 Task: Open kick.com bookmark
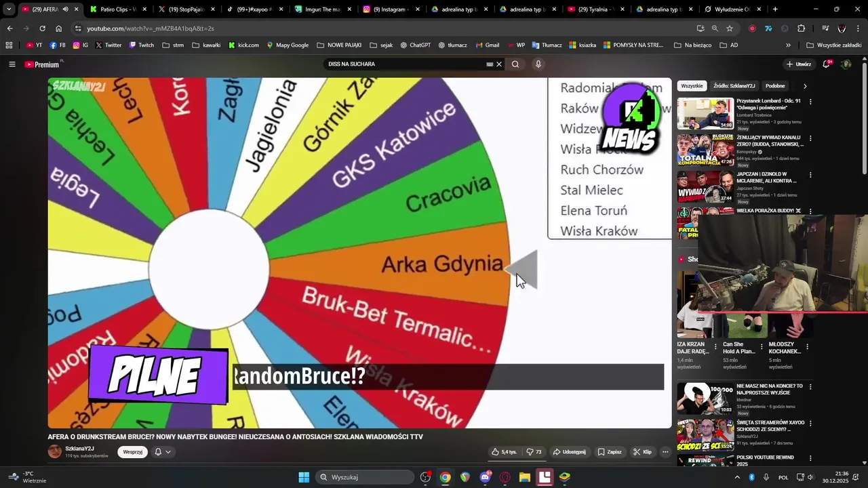tap(243, 45)
